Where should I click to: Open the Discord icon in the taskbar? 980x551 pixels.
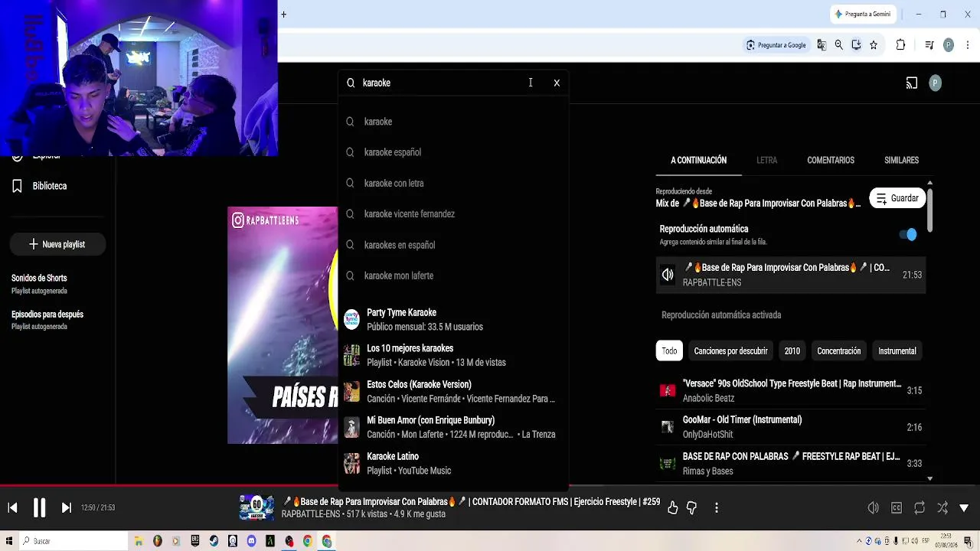[252, 541]
